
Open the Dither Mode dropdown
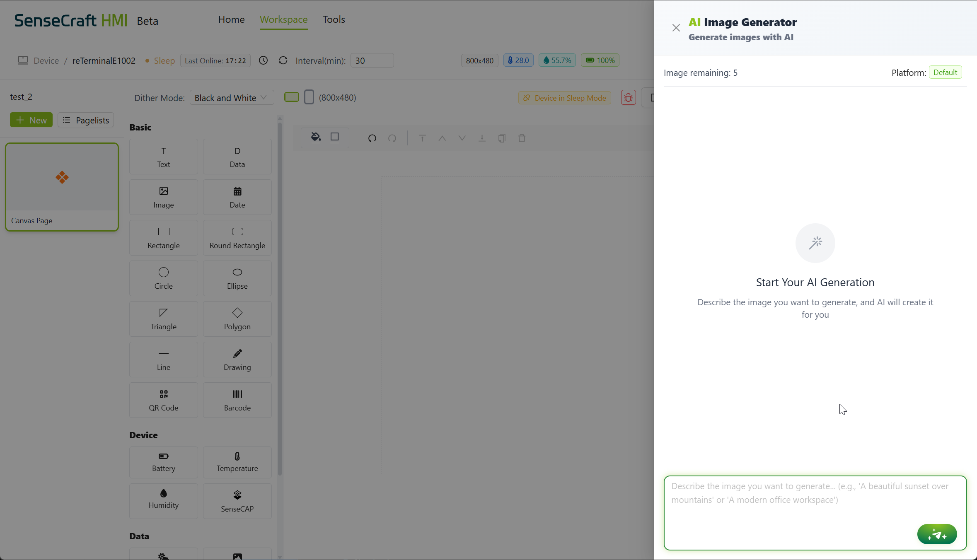231,98
